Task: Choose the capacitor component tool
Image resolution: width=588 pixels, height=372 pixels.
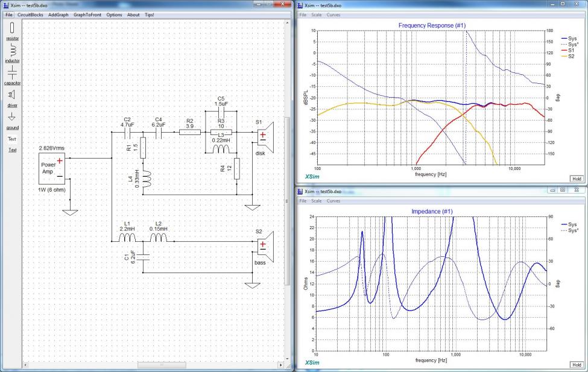Action: pos(12,72)
